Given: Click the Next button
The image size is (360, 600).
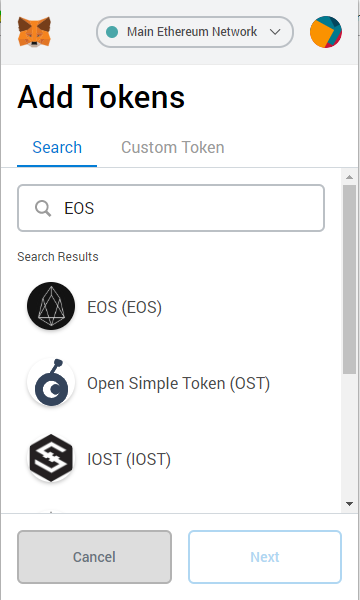Looking at the screenshot, I should (265, 557).
